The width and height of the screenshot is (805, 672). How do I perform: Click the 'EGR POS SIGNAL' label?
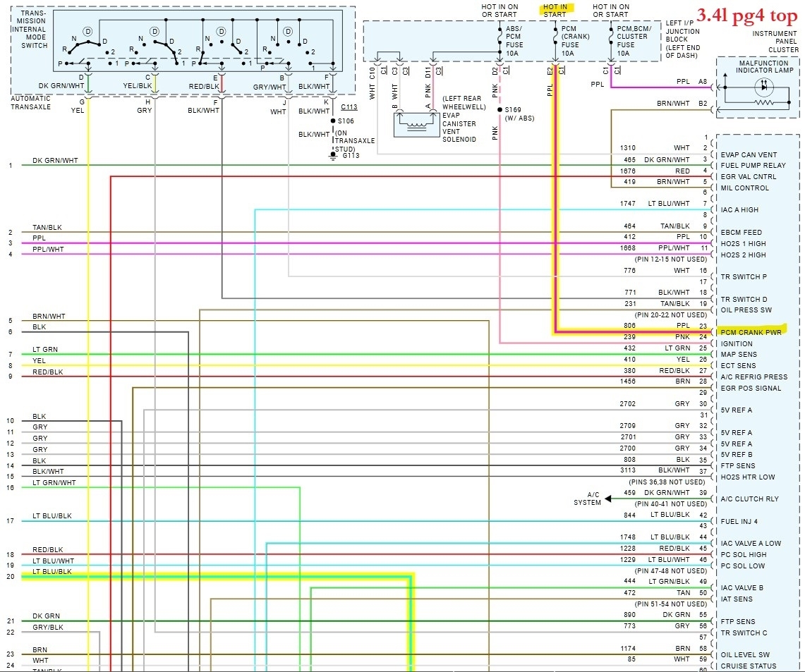(x=751, y=389)
